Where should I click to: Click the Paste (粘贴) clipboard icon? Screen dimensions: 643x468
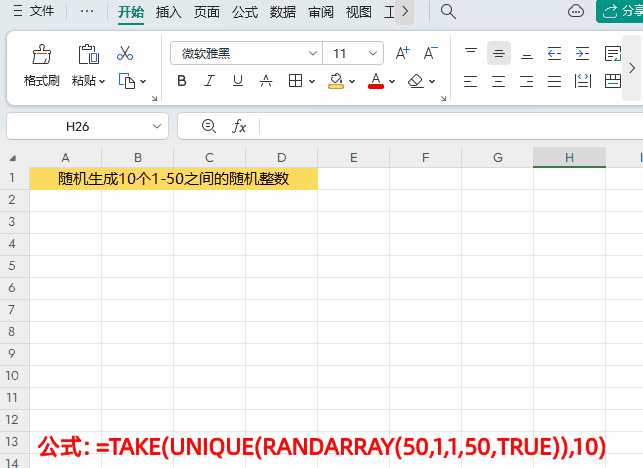(x=88, y=55)
